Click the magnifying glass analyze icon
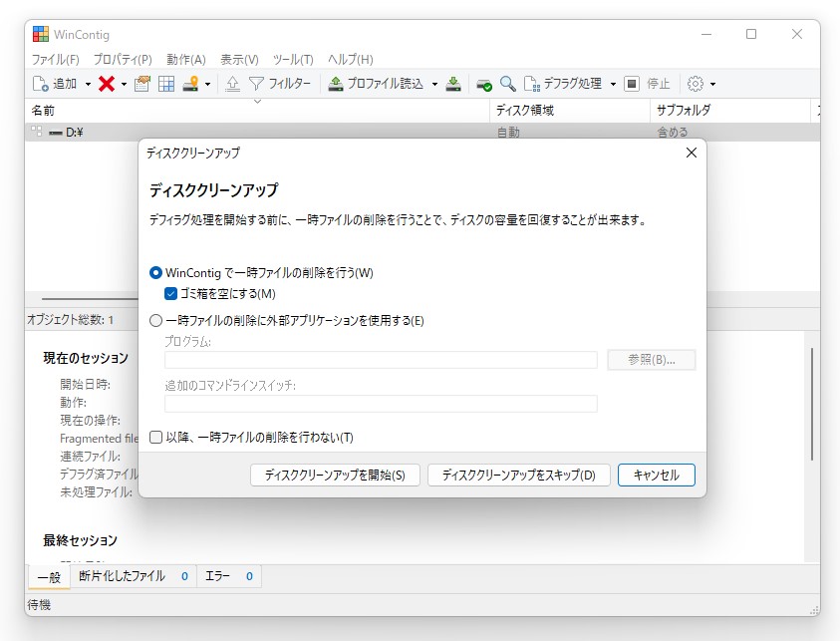Screen dimensions: 840x641 pos(508,84)
